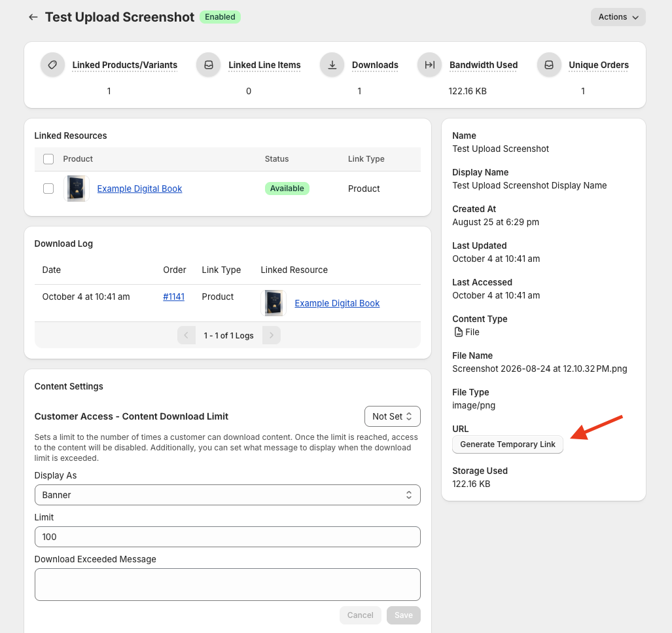
Task: Click the Linked Line Items inbox icon
Action: tap(208, 65)
